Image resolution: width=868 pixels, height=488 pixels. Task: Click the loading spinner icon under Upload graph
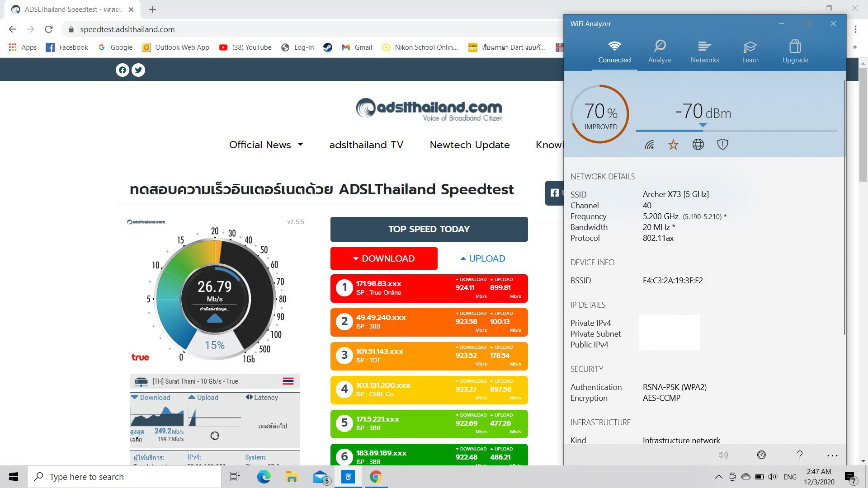point(215,436)
